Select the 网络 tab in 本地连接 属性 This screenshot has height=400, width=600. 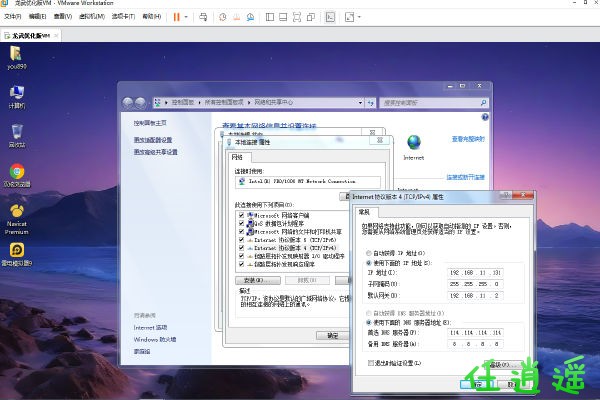238,157
